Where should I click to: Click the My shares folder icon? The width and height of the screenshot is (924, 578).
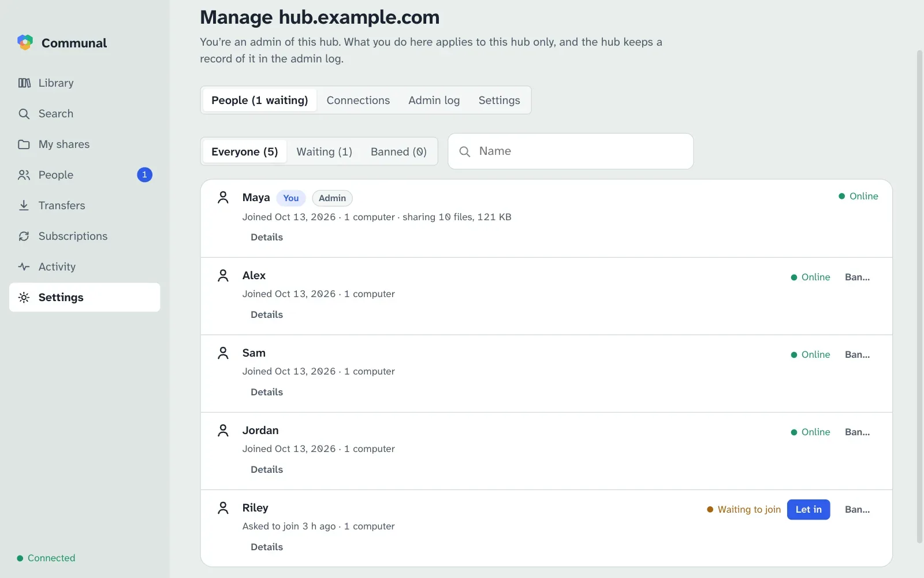point(24,144)
